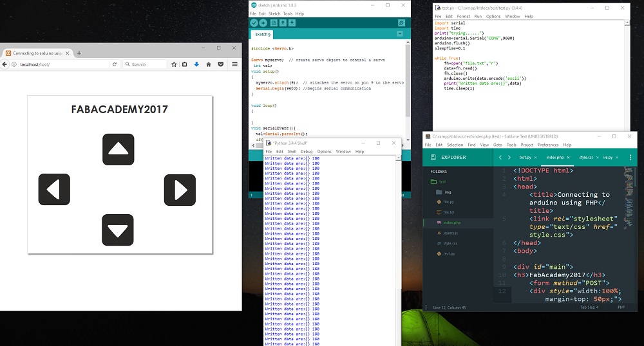This screenshot has width=644, height=346.
Task: Click the Sublime sidebar EXPLORER icon
Action: tap(433, 157)
